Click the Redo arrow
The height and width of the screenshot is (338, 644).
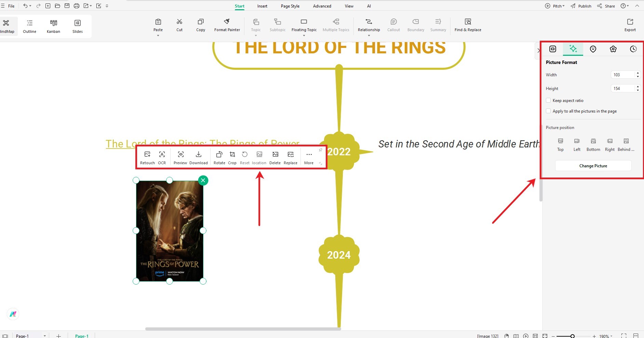[x=38, y=6]
